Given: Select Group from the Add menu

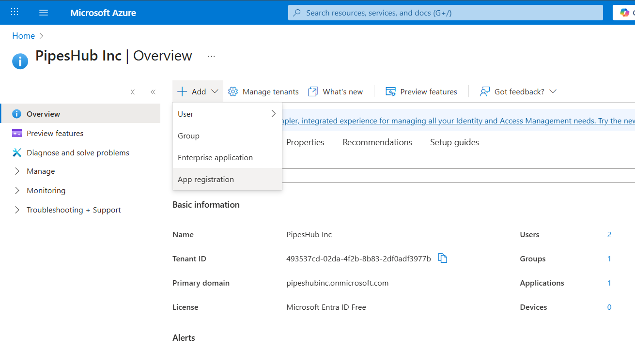Looking at the screenshot, I should pyautogui.click(x=188, y=136).
